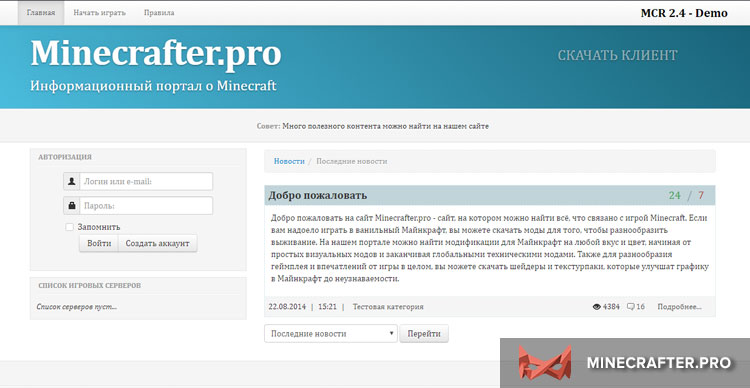The height and width of the screenshot is (388, 750).
Task: Click the eye views icon
Action: click(596, 307)
